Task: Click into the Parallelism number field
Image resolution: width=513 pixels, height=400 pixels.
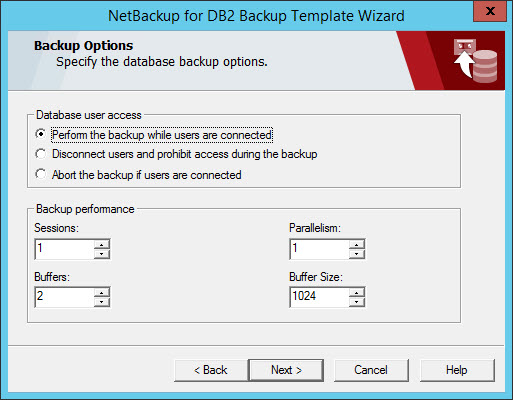Action: [x=319, y=249]
